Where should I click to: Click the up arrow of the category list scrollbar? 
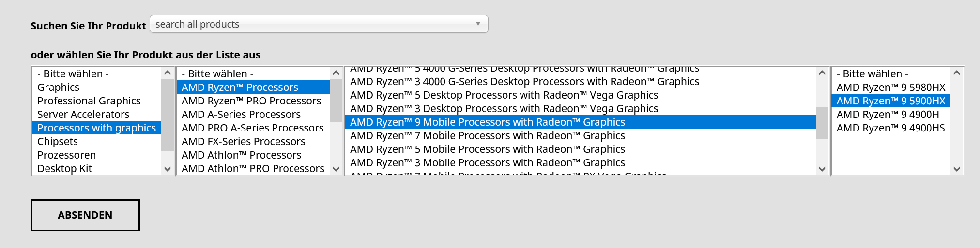(x=168, y=73)
